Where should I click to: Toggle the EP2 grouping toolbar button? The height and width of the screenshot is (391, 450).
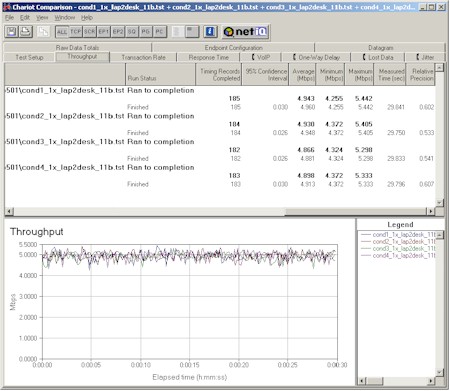(x=118, y=32)
